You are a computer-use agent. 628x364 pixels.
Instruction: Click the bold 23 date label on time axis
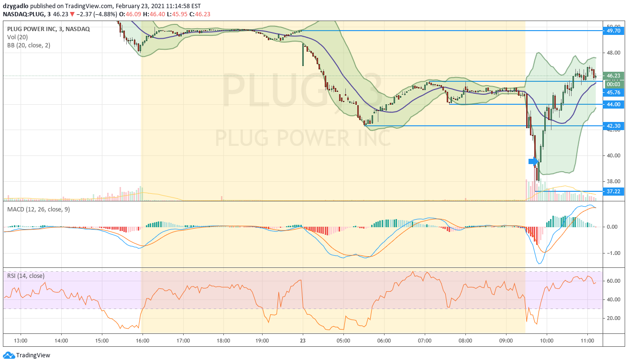(303, 341)
